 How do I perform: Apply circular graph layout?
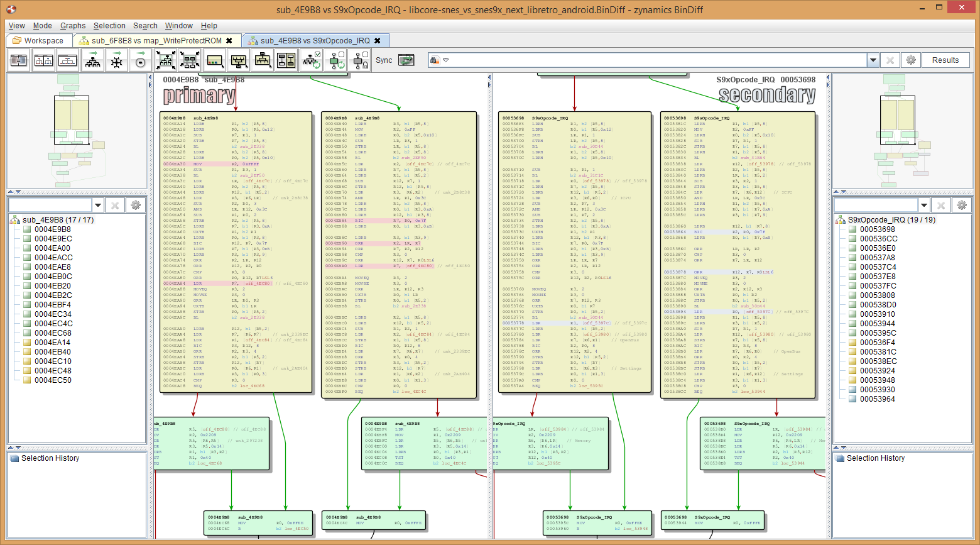(x=141, y=60)
